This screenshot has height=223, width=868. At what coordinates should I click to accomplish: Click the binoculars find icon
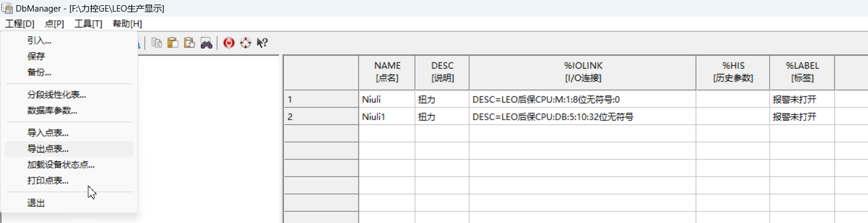click(x=206, y=43)
